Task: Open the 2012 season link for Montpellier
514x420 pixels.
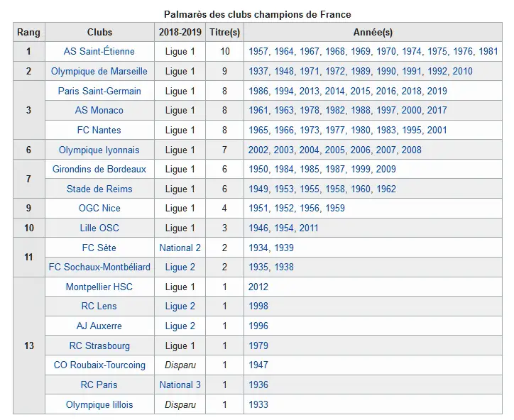Action: click(258, 287)
